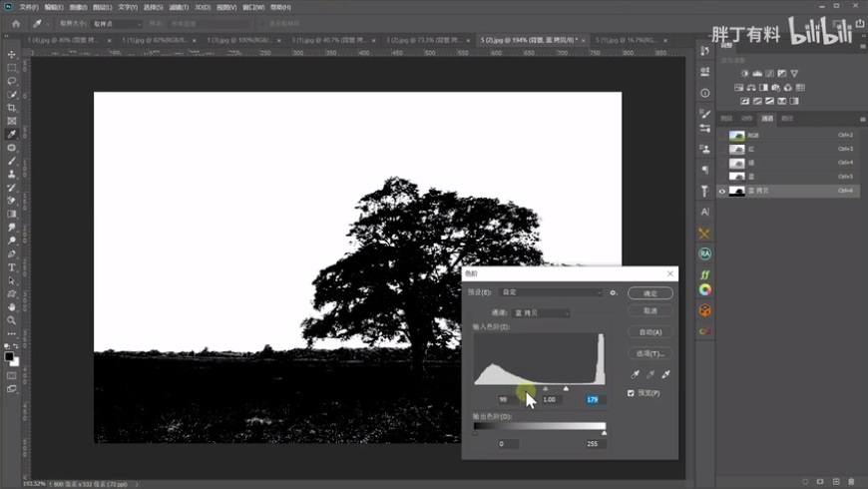Viewport: 868px width, 489px height.
Task: Open the 图像 (Image) menu
Action: (78, 7)
